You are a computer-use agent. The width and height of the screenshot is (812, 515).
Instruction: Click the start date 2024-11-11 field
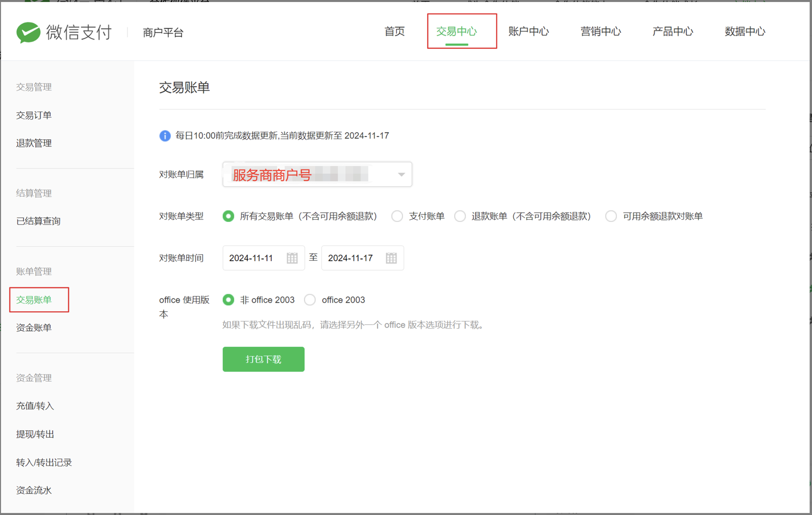[x=251, y=258]
